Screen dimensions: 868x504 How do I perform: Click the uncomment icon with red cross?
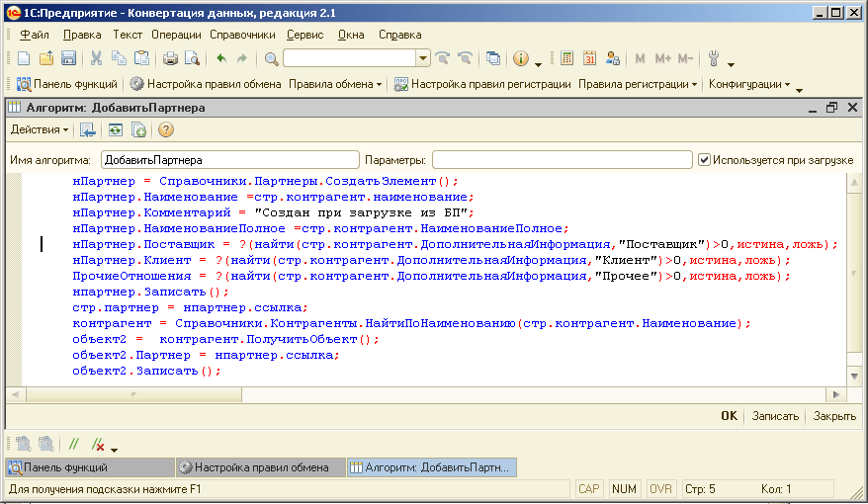pyautogui.click(x=98, y=444)
